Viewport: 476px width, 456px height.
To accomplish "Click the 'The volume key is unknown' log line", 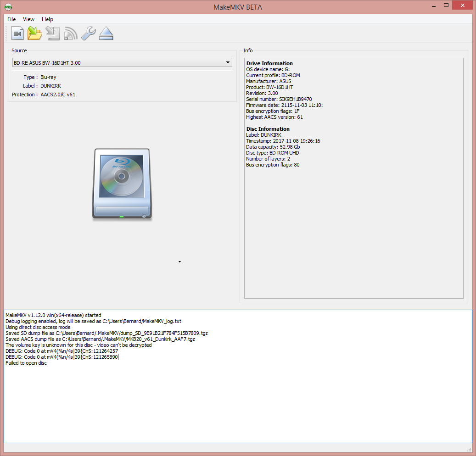I will coord(78,345).
